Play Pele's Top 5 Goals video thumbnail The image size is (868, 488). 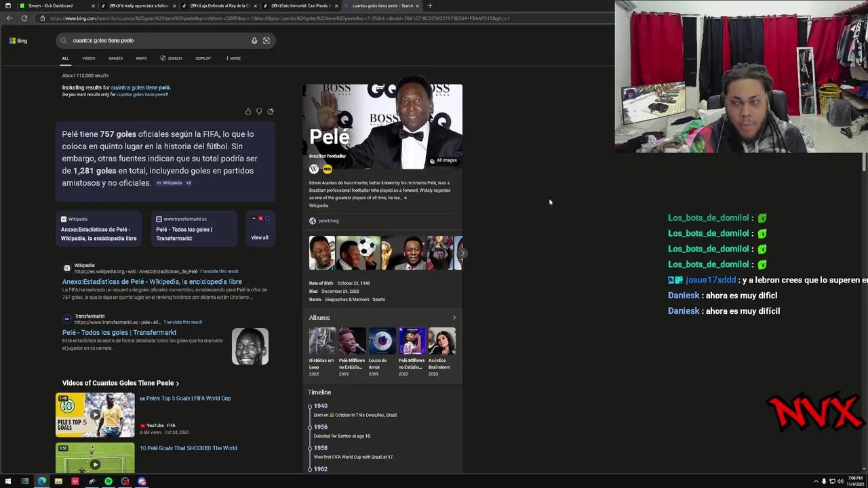pos(95,415)
